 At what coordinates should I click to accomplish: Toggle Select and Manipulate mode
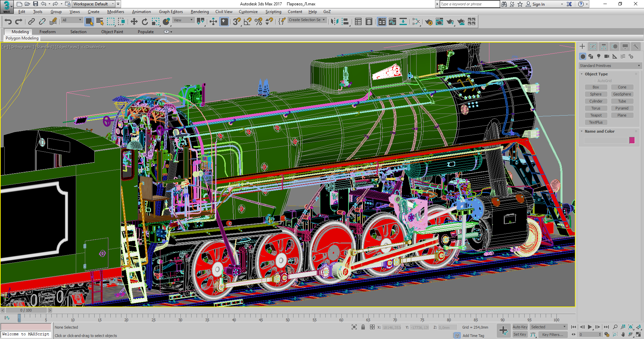tap(213, 22)
